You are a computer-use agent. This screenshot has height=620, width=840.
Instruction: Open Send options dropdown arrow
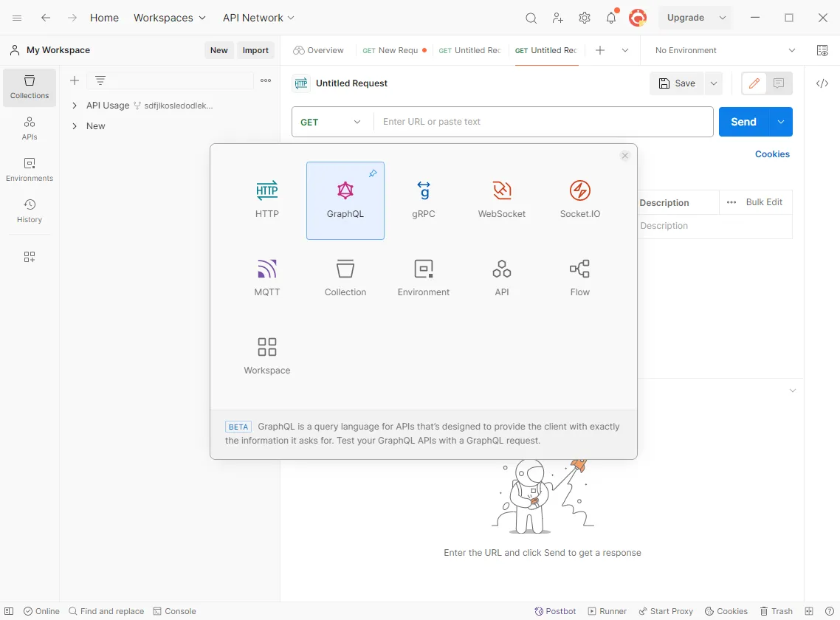click(781, 122)
